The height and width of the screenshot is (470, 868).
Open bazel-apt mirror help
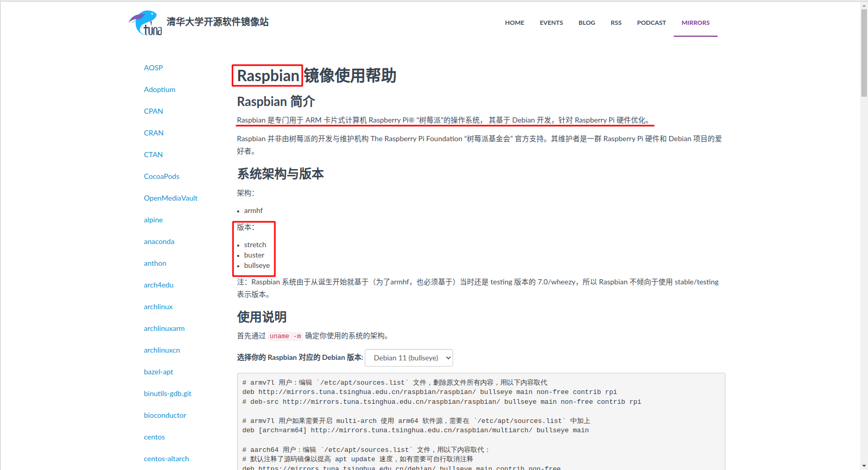[159, 372]
